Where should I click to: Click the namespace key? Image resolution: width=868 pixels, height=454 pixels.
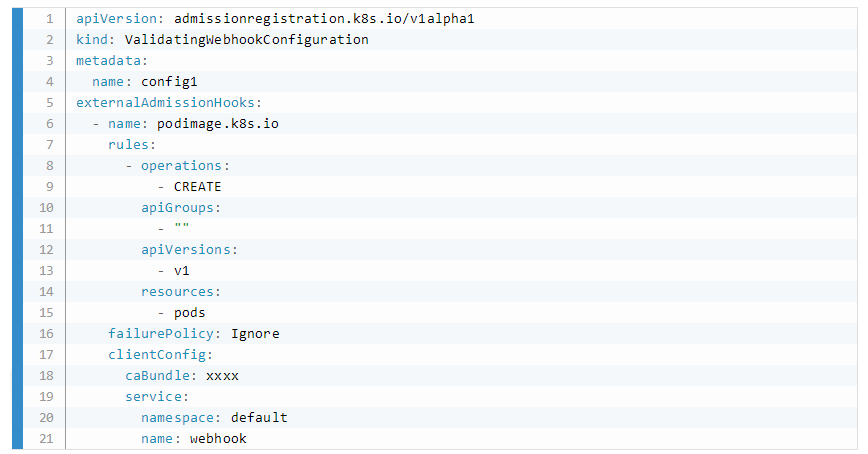177,418
